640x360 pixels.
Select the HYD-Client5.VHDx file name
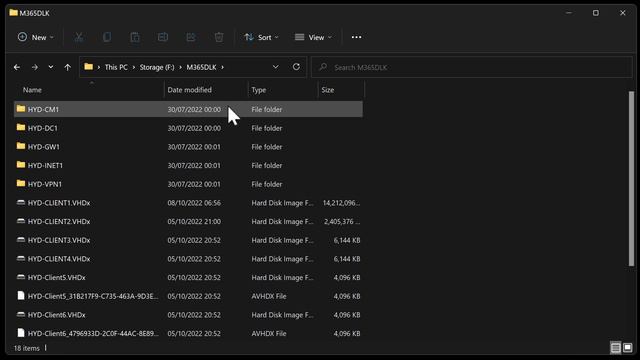click(x=57, y=278)
